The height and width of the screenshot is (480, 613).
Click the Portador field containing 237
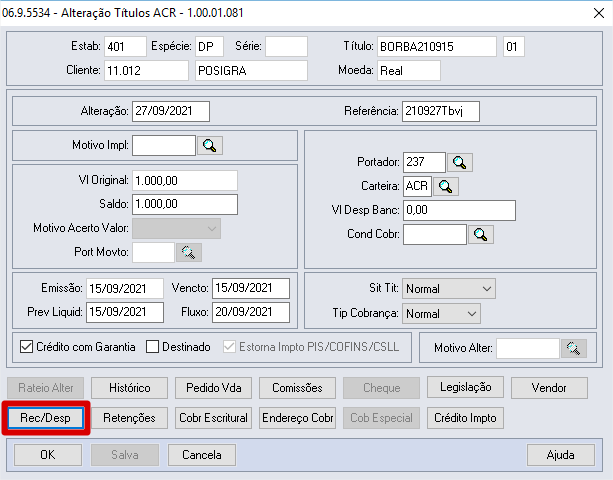point(424,162)
